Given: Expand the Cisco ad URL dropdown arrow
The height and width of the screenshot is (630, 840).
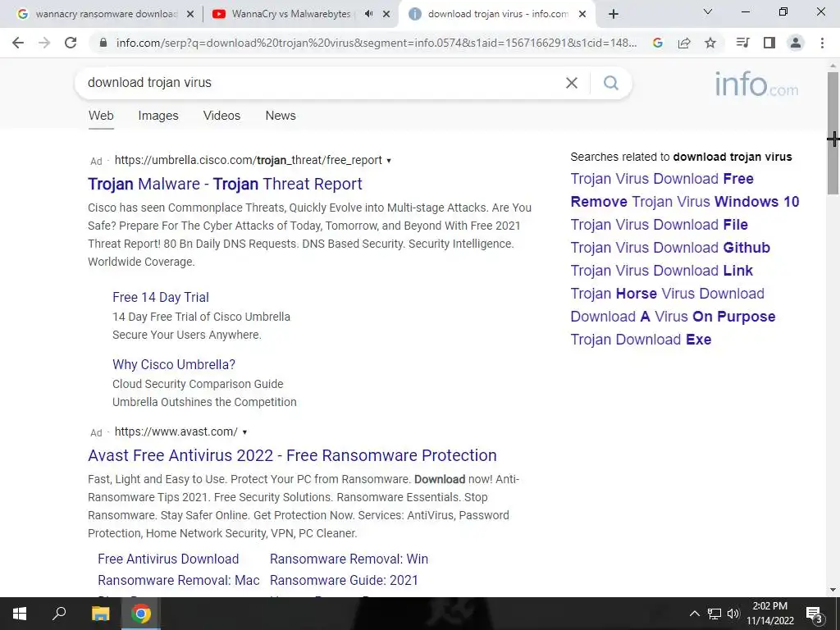Looking at the screenshot, I should 389,161.
